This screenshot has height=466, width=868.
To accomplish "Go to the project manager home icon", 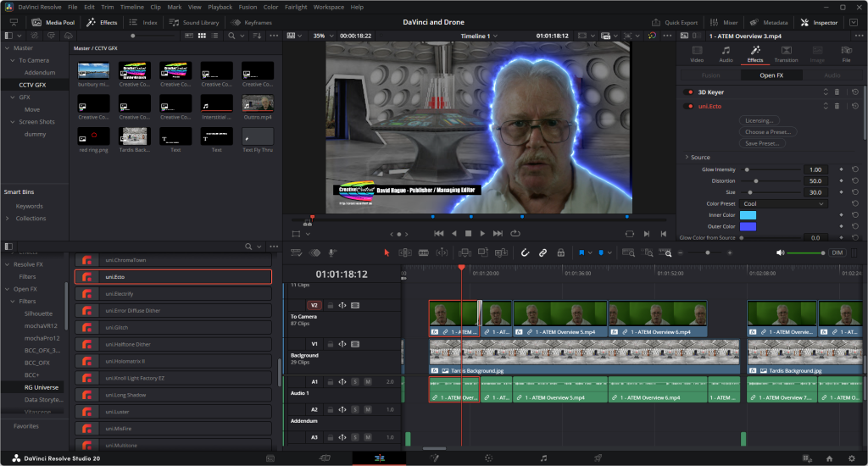I will coord(829,458).
